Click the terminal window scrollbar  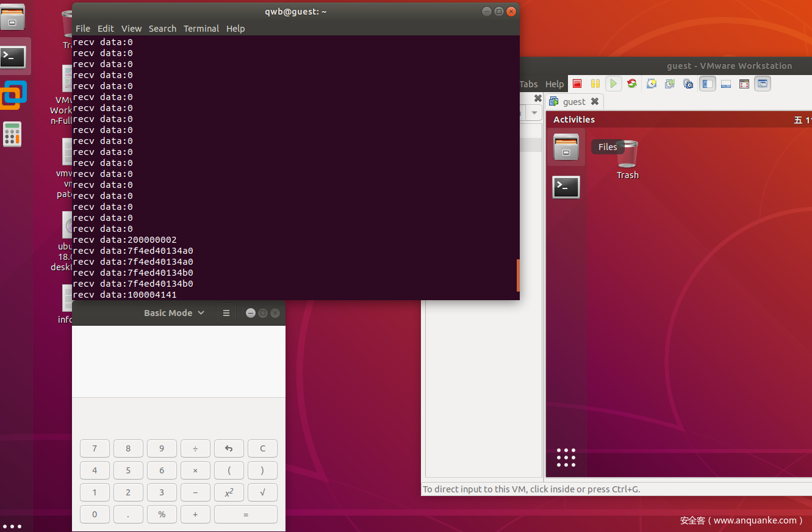518,275
